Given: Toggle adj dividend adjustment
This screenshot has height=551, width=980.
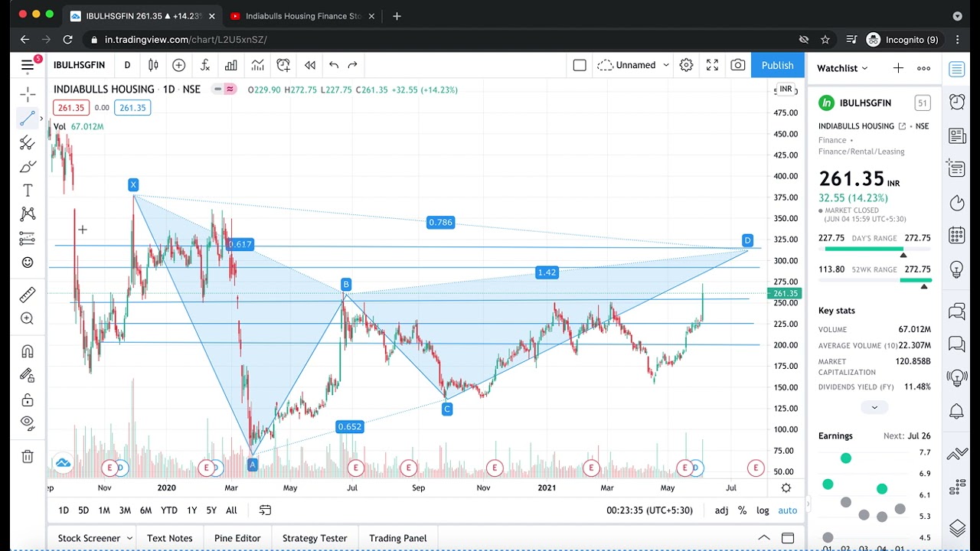Looking at the screenshot, I should pos(721,510).
